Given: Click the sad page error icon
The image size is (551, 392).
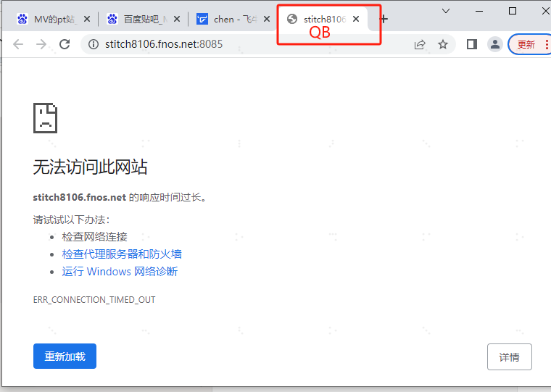Looking at the screenshot, I should pyautogui.click(x=46, y=118).
